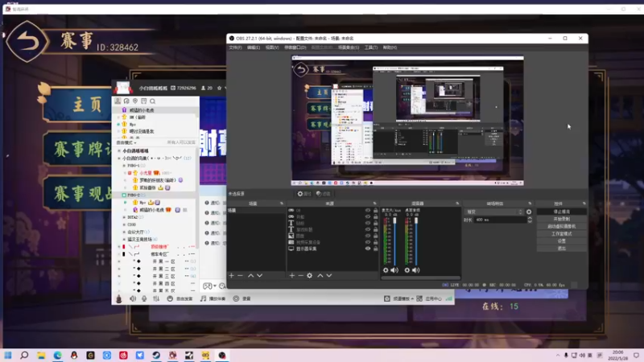644x362 pixels.
Task: Open the scene transition gear settings
Action: (529, 212)
